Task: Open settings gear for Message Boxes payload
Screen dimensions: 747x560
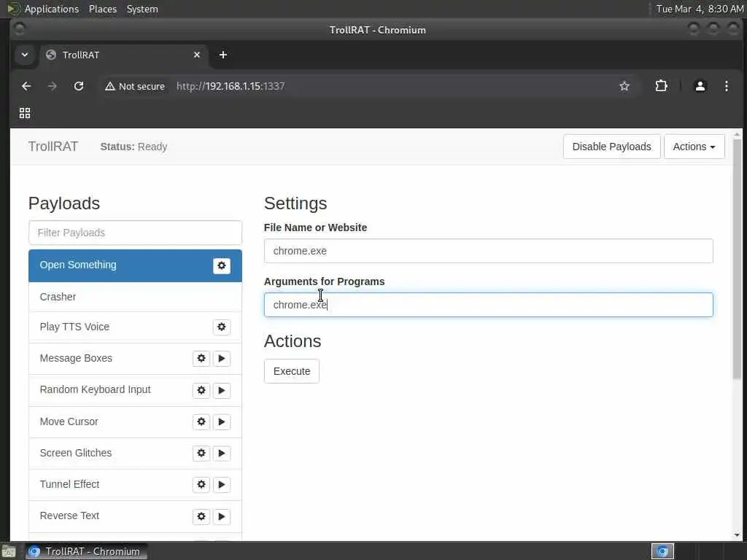Action: tap(201, 359)
